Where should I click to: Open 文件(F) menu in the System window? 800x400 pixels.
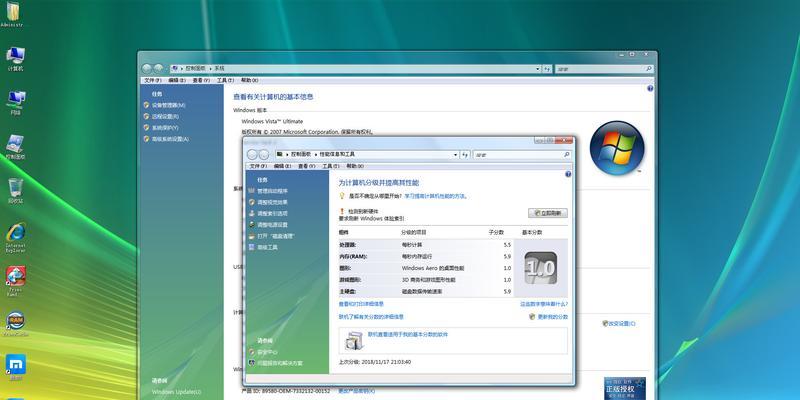click(153, 81)
